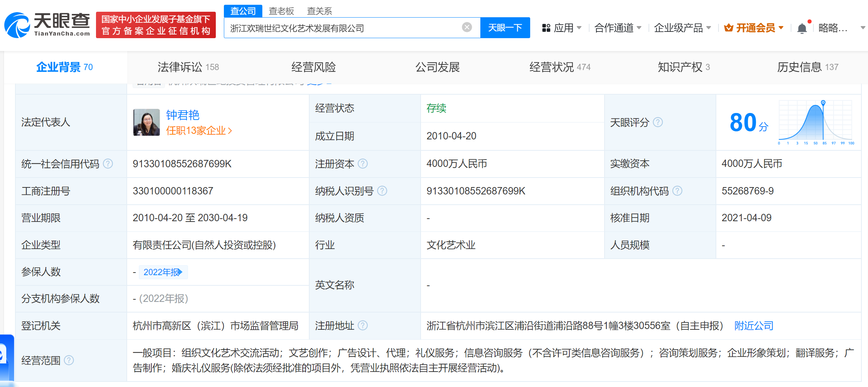
Task: Click organization code 55268769-9
Action: click(x=747, y=191)
